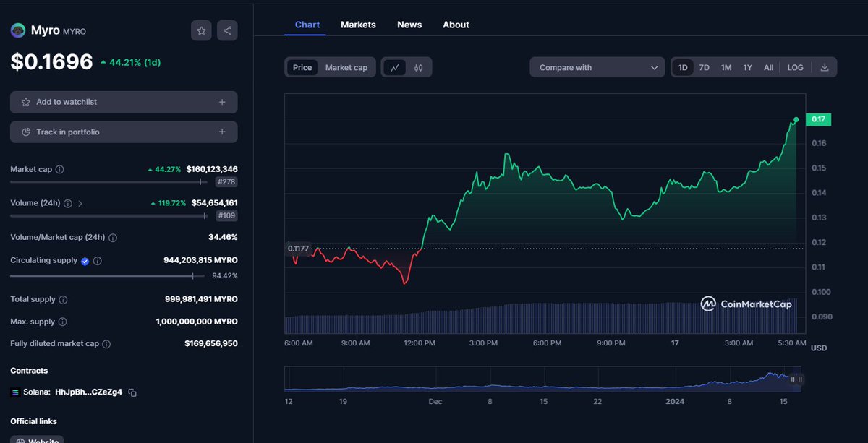Select the 7D time range
Viewport: 868px width, 443px height.
(704, 67)
